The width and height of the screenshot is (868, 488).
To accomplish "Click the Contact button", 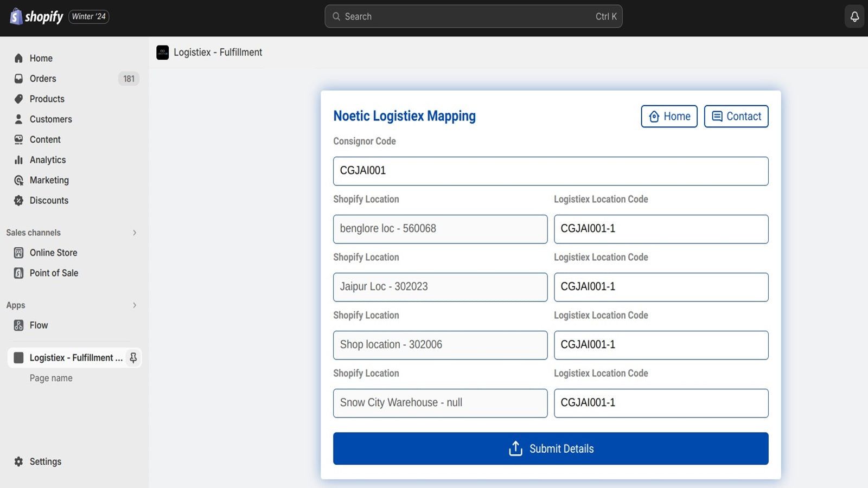I will 736,116.
